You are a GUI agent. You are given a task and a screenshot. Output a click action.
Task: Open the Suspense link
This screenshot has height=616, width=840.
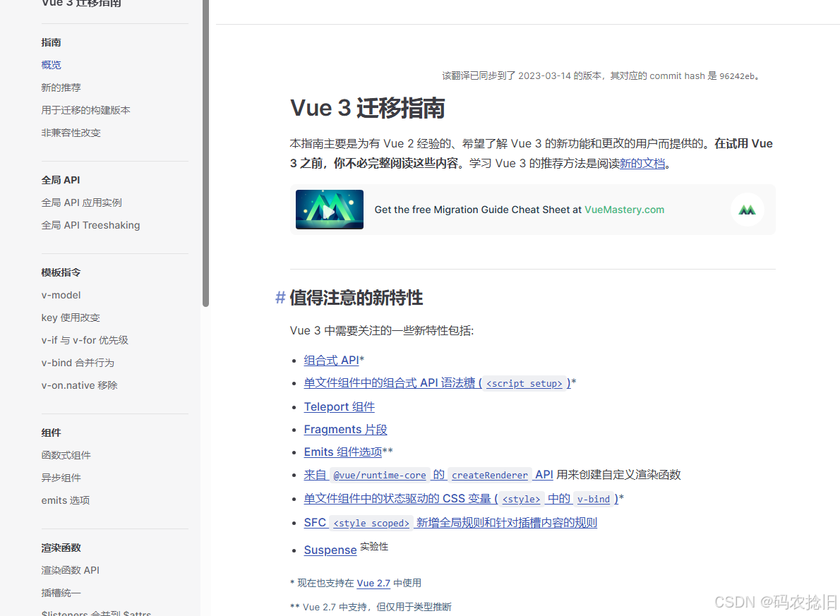tap(330, 550)
